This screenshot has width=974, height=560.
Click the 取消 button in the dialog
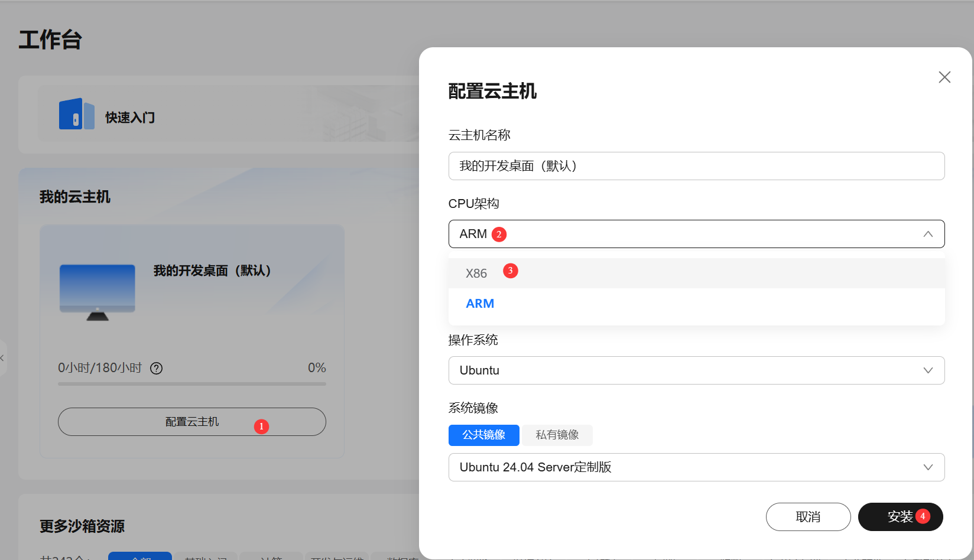(808, 517)
